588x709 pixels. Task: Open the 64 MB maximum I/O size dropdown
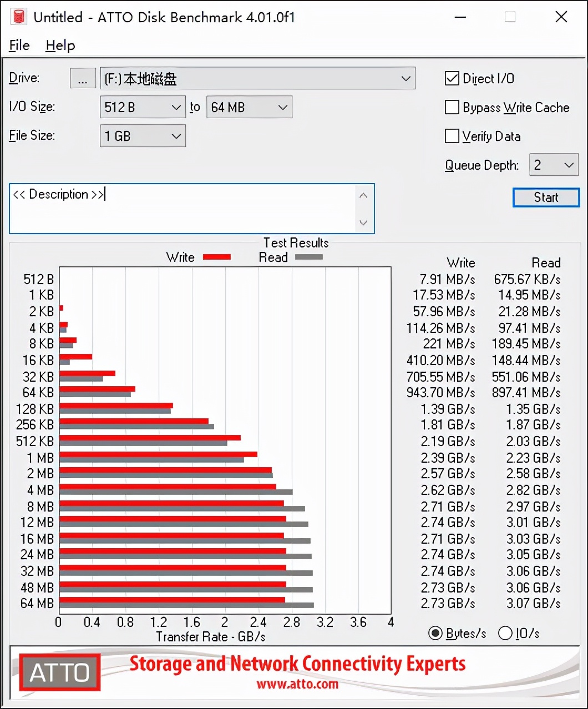point(249,107)
